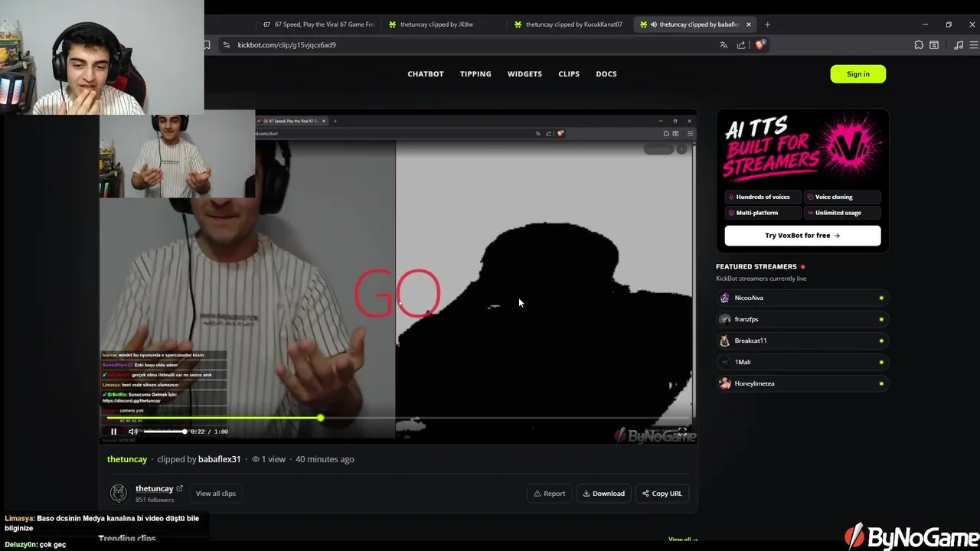This screenshot has height=551, width=980.
Task: Switch to the clipped by KucukKanat07 tab
Action: [570, 24]
